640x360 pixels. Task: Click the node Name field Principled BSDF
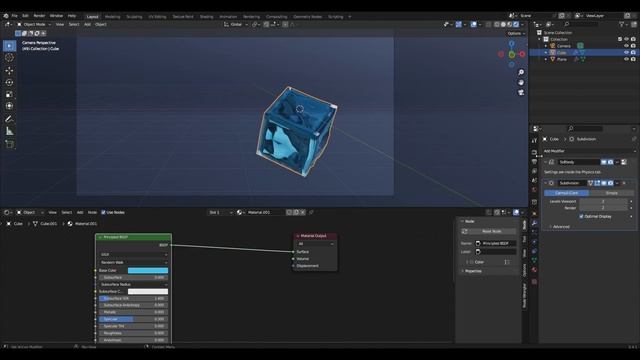click(495, 243)
